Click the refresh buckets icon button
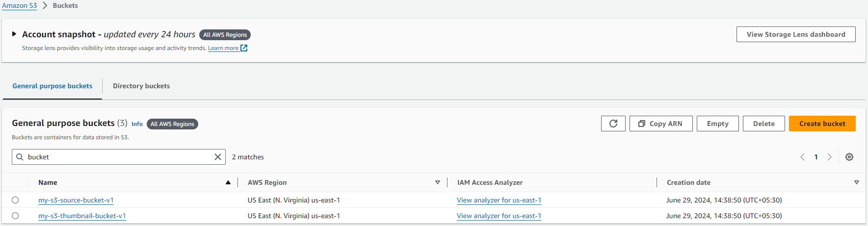The image size is (868, 226). pos(613,124)
